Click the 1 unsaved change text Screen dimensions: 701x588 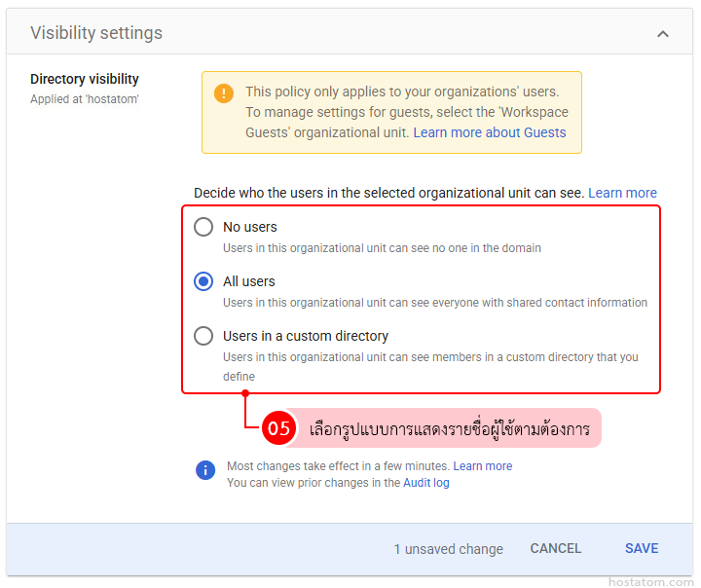tap(449, 549)
